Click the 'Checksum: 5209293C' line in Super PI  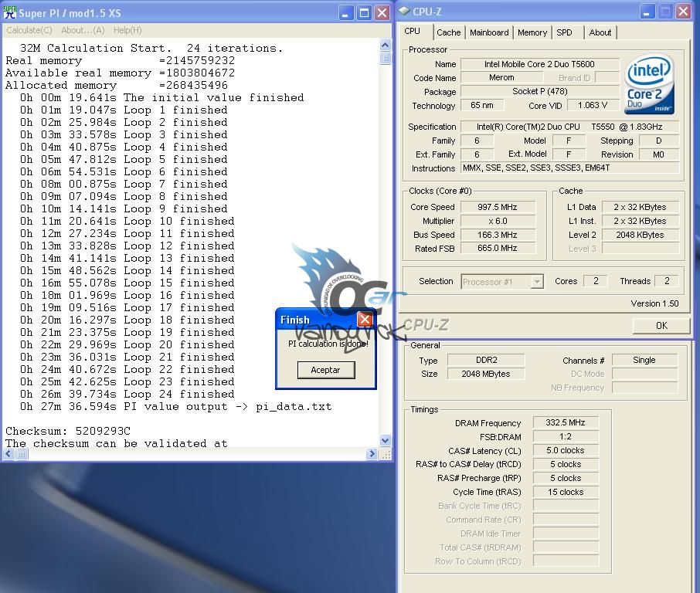tap(68, 431)
